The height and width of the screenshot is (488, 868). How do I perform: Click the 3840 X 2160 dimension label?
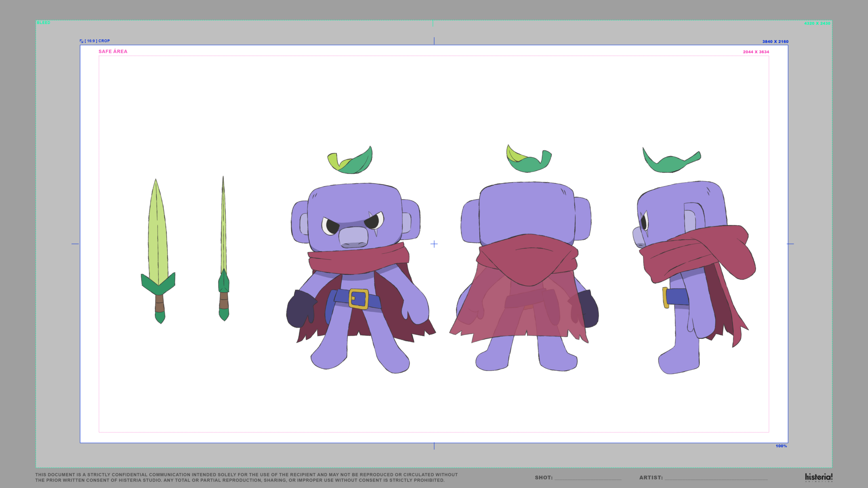(x=775, y=42)
